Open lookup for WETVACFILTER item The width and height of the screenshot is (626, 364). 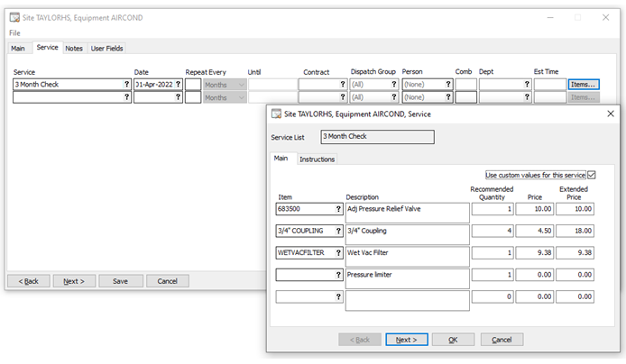pos(338,252)
